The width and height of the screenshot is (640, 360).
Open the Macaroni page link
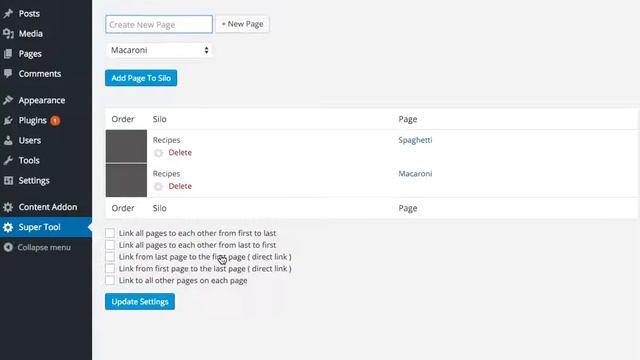tap(415, 173)
